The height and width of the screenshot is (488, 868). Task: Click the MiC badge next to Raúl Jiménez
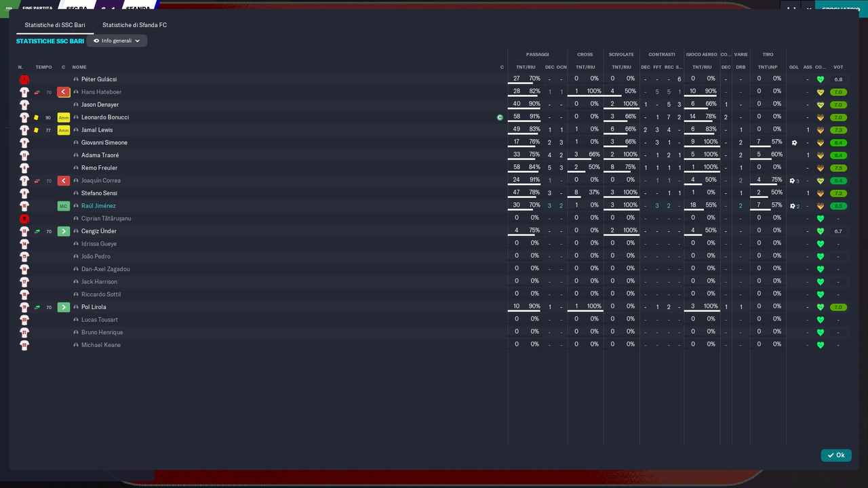(x=64, y=206)
